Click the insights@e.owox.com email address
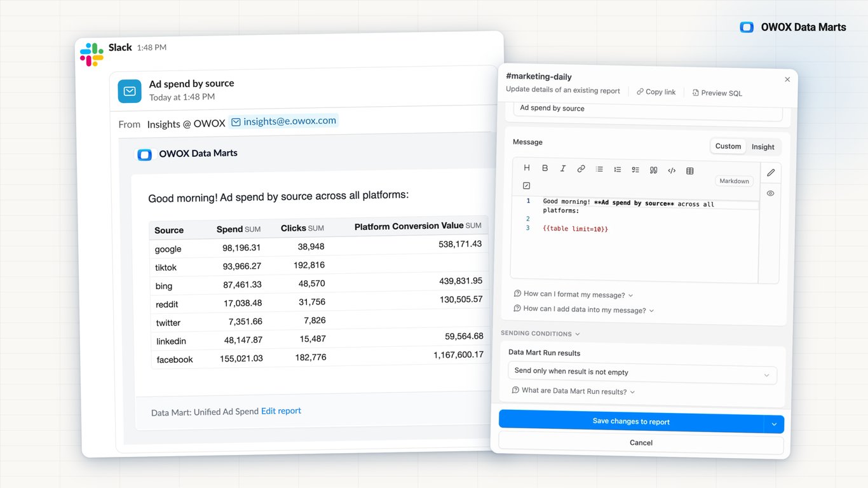 (x=284, y=121)
